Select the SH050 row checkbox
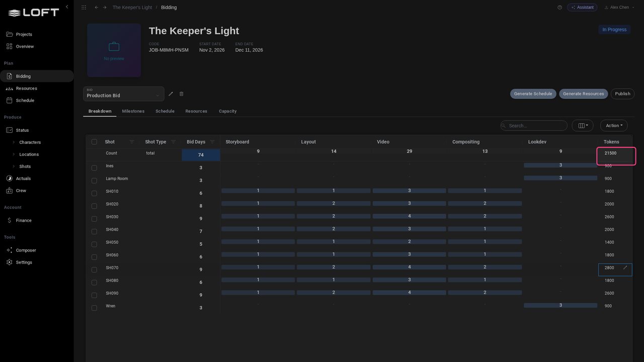Screen dimensions: 644x362 [94, 244]
